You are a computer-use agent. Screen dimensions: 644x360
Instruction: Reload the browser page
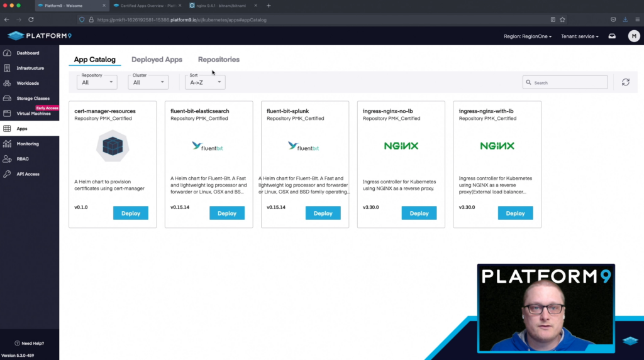point(31,19)
